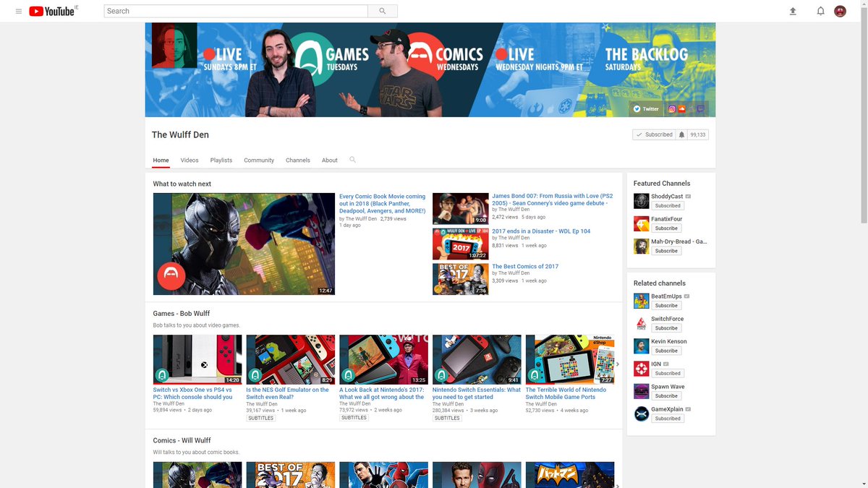
Task: Open James Bond 007 video link
Action: pyautogui.click(x=553, y=200)
